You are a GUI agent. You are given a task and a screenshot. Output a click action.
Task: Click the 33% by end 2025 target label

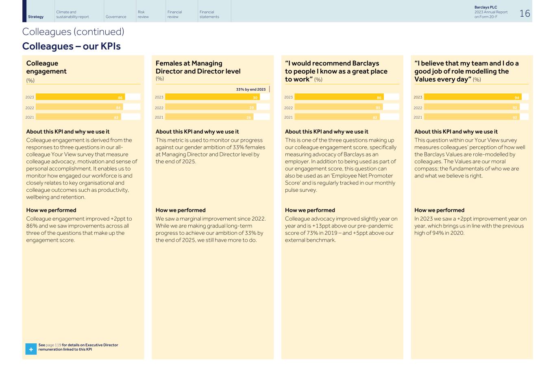coord(251,89)
